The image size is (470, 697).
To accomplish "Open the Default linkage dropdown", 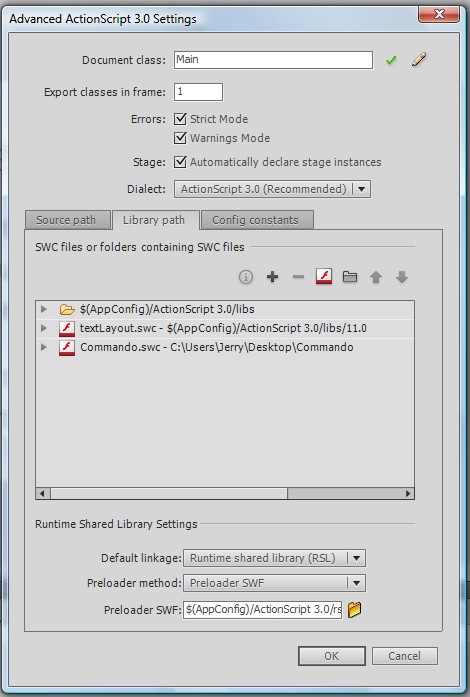I will (274, 558).
